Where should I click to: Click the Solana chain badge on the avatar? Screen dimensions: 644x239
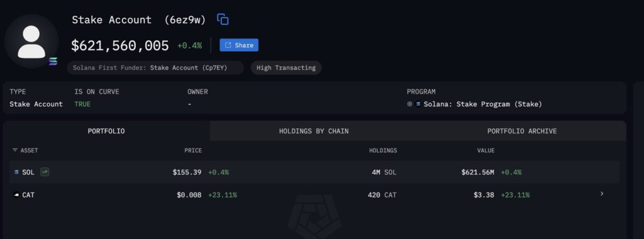pos(53,61)
